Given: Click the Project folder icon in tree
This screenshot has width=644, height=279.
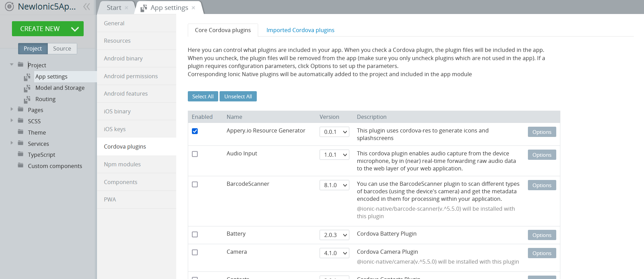Looking at the screenshot, I should [x=21, y=65].
